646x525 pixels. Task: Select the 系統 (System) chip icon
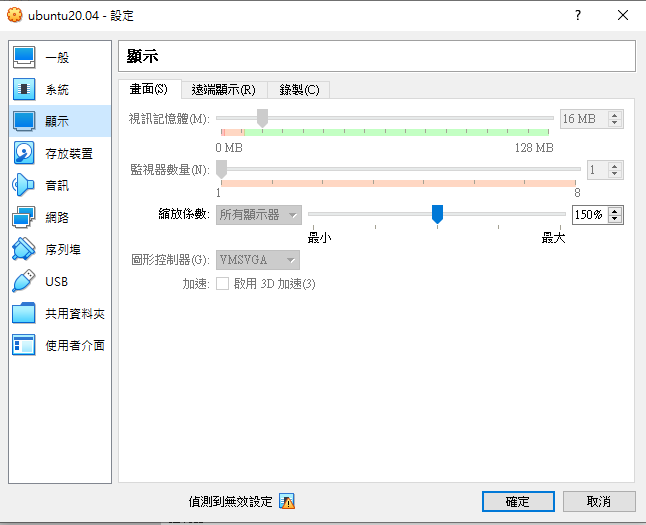coord(25,89)
